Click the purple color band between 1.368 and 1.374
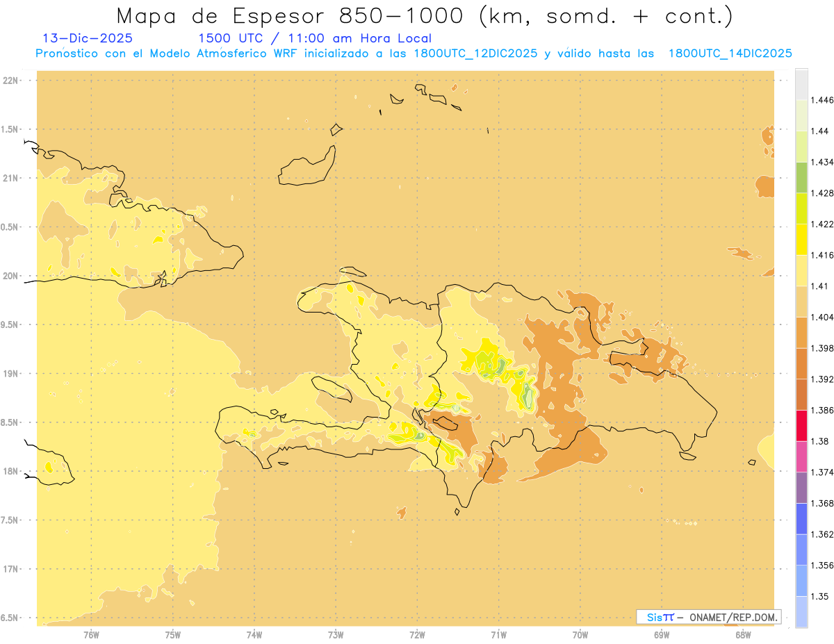 (801, 488)
